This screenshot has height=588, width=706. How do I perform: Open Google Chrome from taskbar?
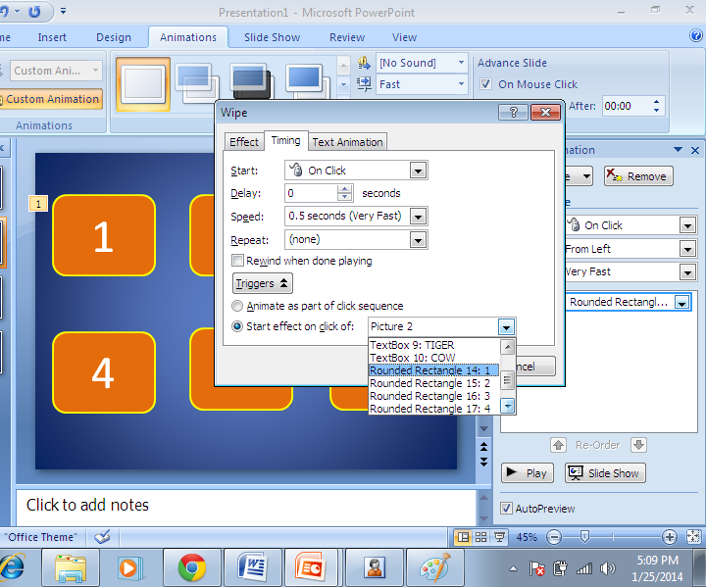coord(192,567)
